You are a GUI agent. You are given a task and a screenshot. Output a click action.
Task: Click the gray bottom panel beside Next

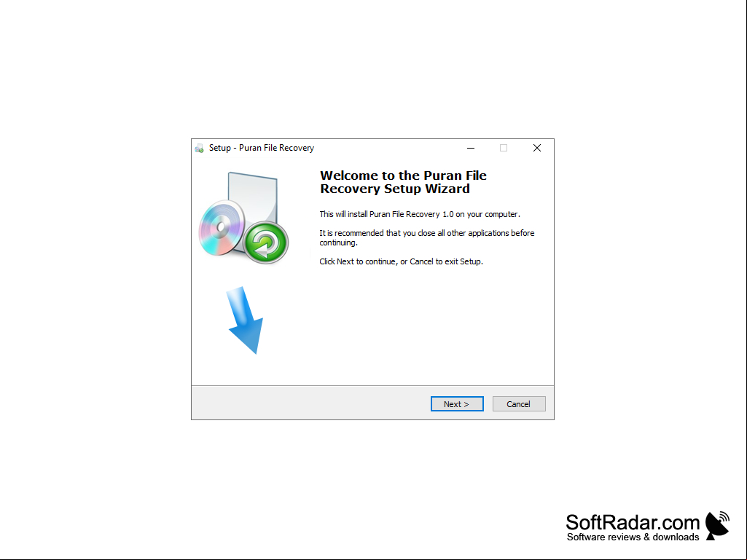point(310,403)
